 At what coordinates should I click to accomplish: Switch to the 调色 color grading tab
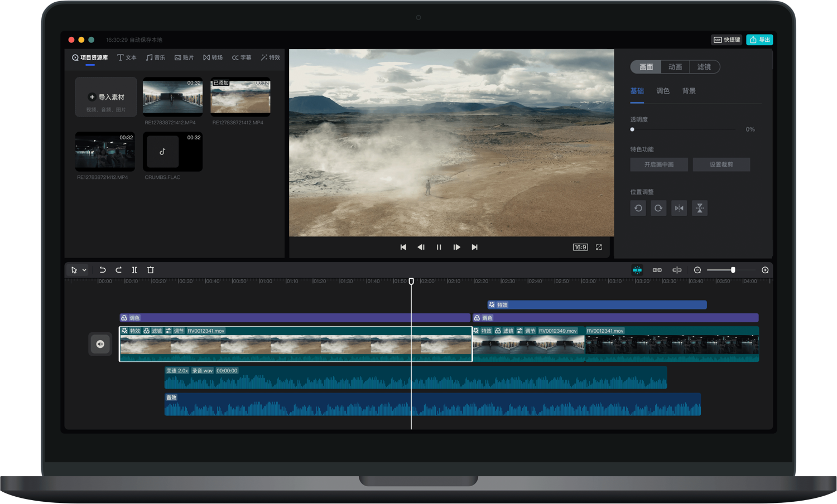tap(663, 91)
